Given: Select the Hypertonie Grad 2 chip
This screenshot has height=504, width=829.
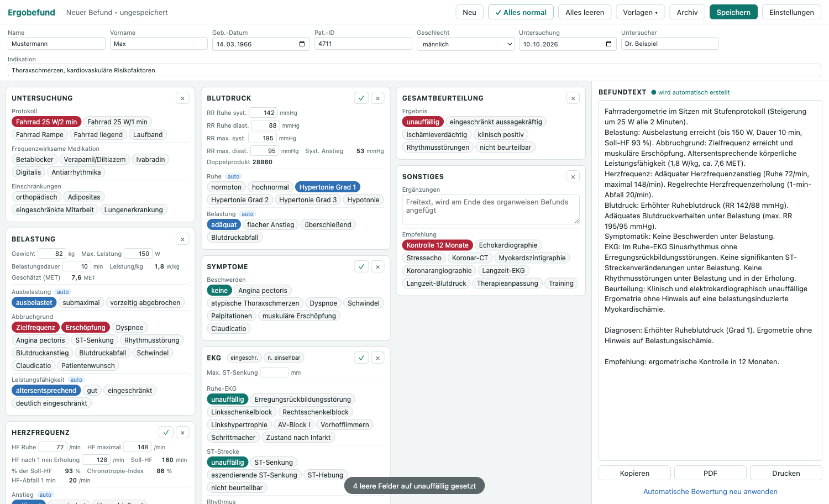Looking at the screenshot, I should point(240,200).
